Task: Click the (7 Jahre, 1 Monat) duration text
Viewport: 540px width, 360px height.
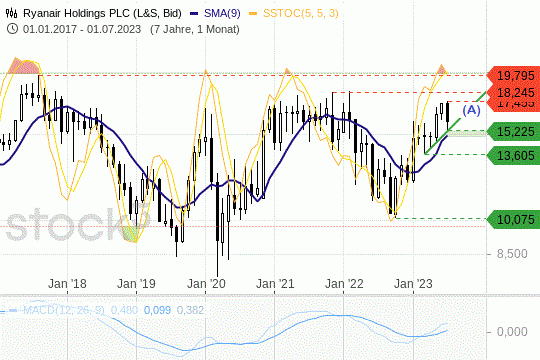Action: pos(195,29)
